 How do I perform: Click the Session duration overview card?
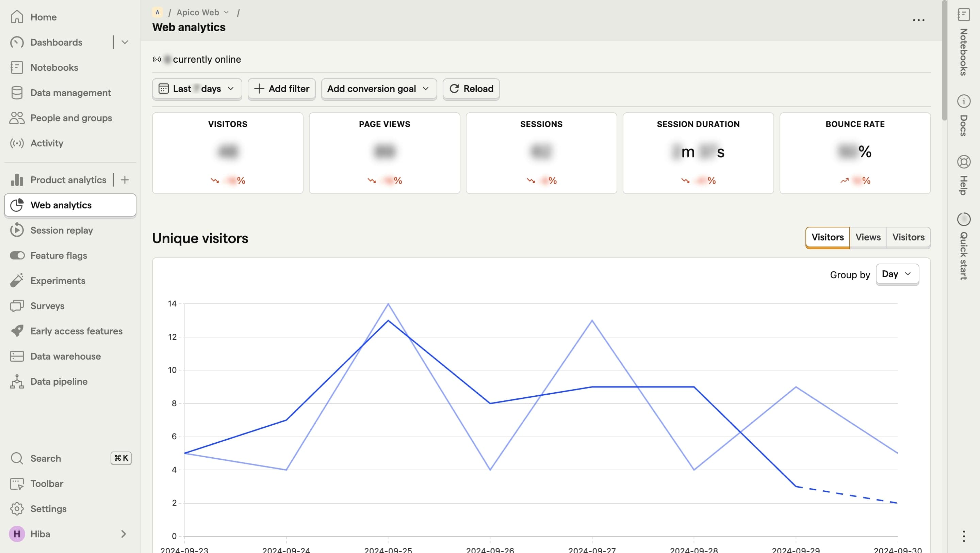[698, 153]
